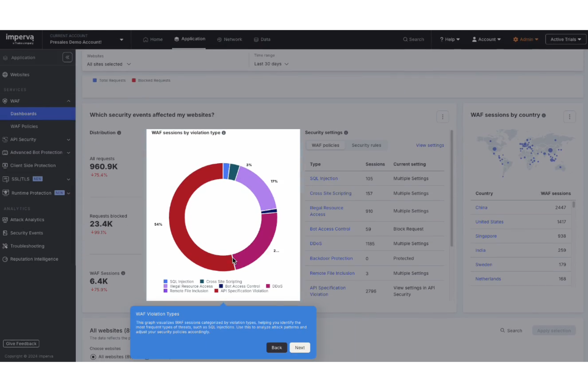Open the Troubleshooting section
Viewport: 588px width, 392px height.
tap(28, 246)
